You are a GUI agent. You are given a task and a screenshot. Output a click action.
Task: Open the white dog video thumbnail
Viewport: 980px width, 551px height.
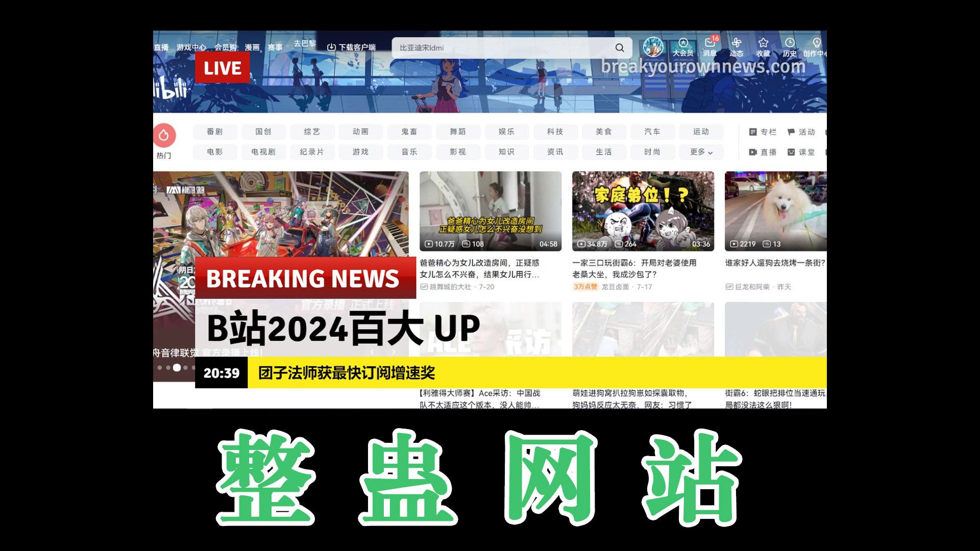[x=776, y=211]
